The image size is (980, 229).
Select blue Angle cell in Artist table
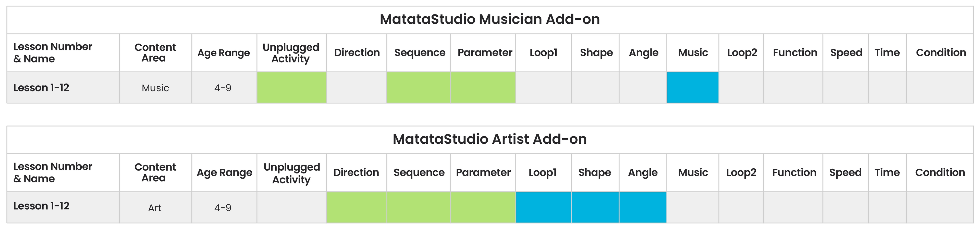click(643, 207)
